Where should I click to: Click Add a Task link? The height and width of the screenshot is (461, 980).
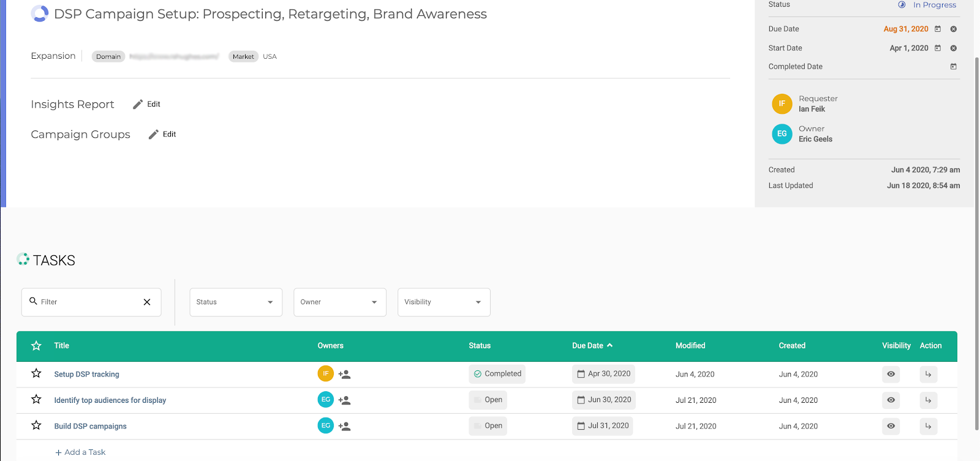coord(80,452)
